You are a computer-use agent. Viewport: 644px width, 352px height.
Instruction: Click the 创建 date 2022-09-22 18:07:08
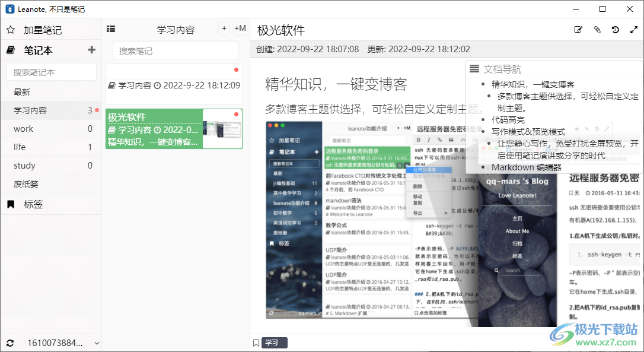308,49
